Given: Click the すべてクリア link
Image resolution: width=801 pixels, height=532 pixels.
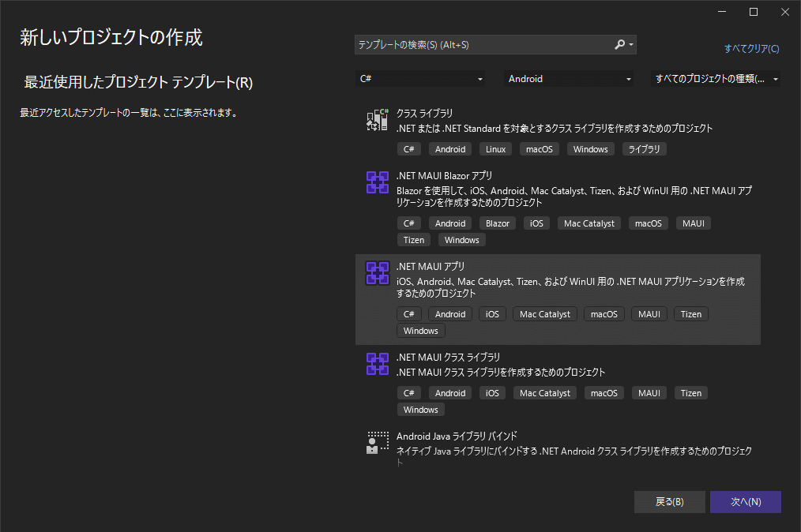Looking at the screenshot, I should pyautogui.click(x=751, y=48).
